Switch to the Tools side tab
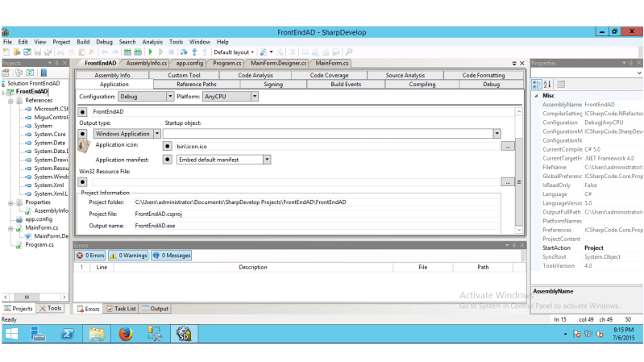 pos(50,308)
